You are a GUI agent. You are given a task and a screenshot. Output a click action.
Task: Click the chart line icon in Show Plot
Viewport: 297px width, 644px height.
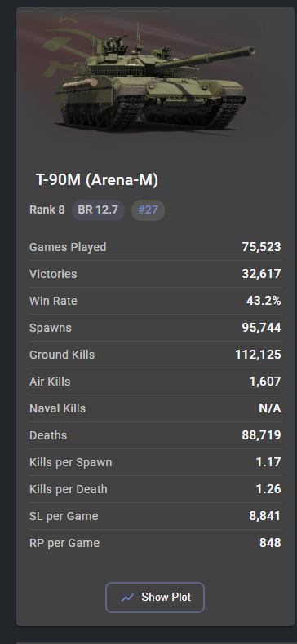[127, 598]
